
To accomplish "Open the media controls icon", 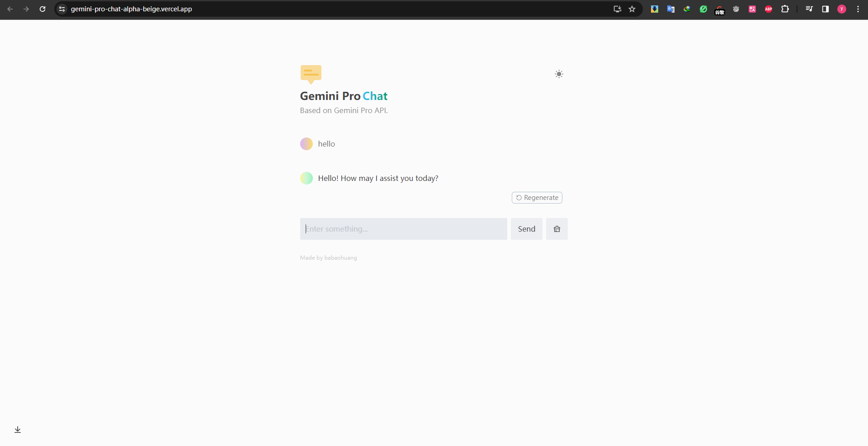I will click(x=809, y=9).
